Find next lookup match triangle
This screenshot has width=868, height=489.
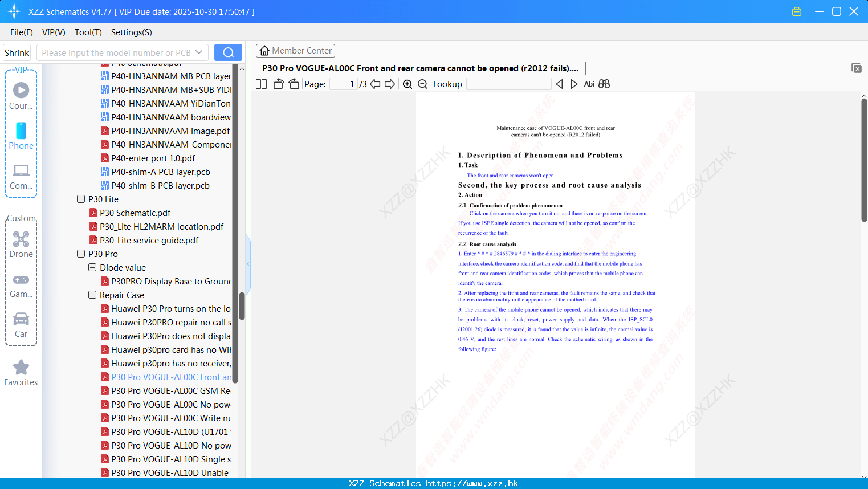(x=574, y=84)
